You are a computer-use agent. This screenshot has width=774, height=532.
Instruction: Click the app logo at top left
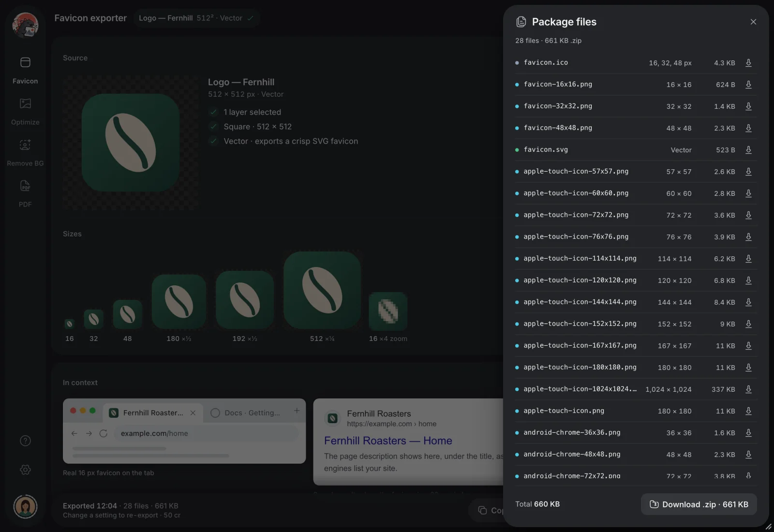25,25
